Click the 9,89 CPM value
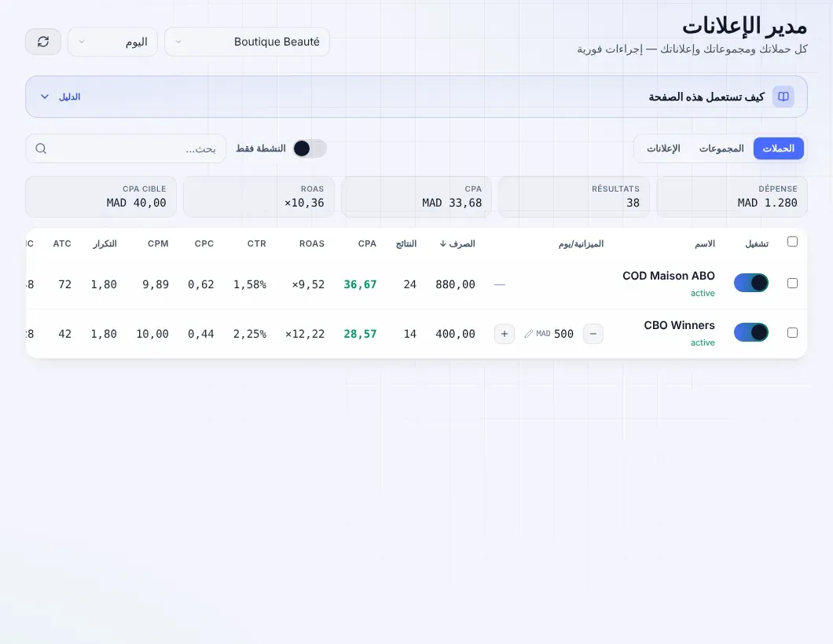Viewport: 833px width, 644px height. (x=156, y=284)
